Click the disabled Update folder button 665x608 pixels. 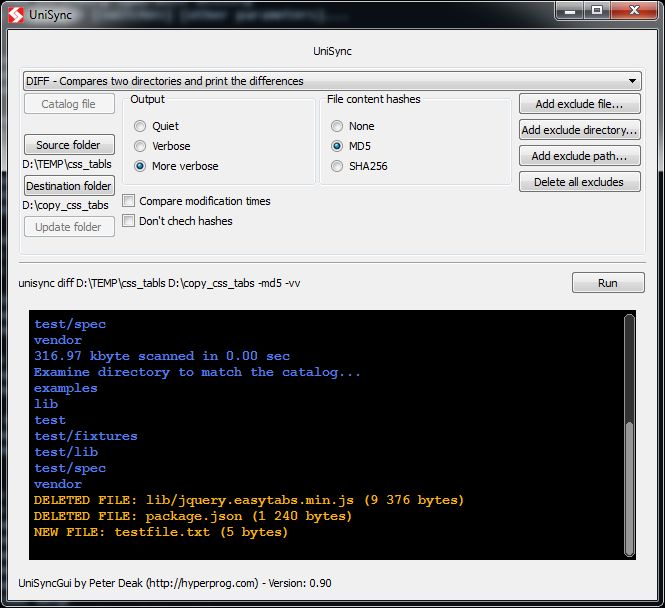point(69,227)
